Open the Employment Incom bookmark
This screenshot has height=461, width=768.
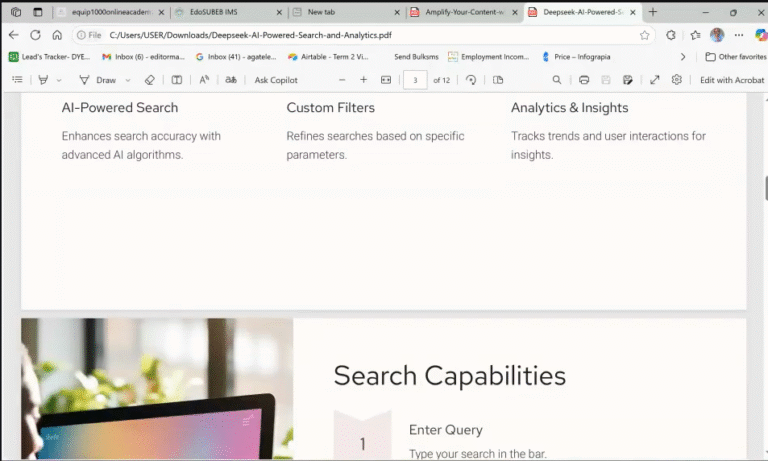489,57
